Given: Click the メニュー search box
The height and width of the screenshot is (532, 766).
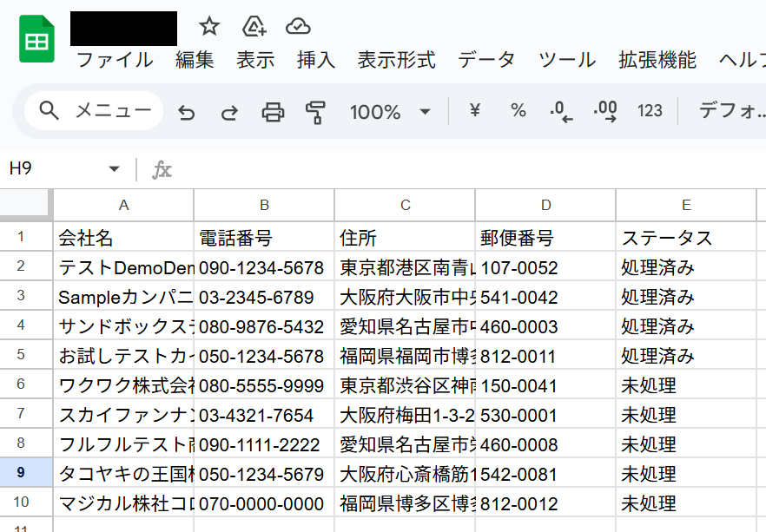Looking at the screenshot, I should pyautogui.click(x=94, y=111).
